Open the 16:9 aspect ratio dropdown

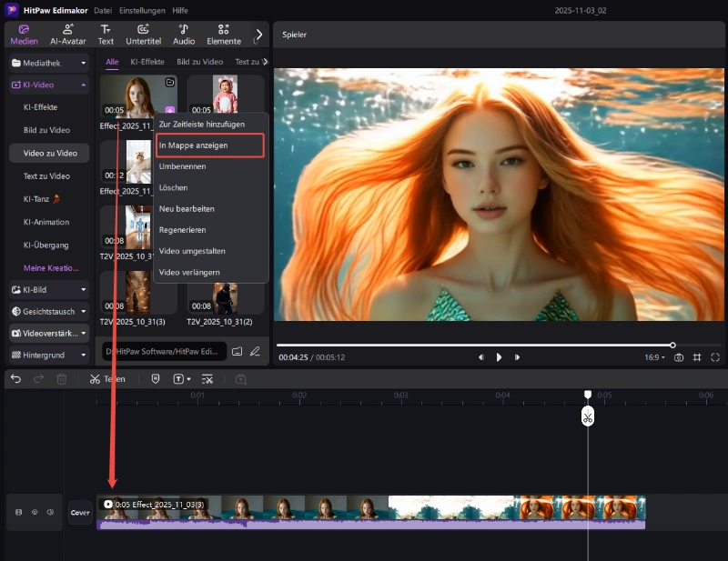(654, 357)
